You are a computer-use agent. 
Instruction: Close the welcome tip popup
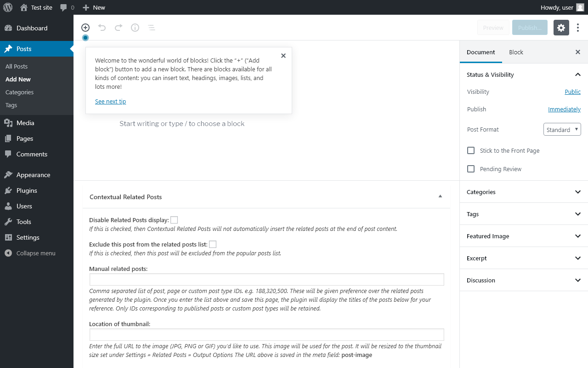click(283, 56)
